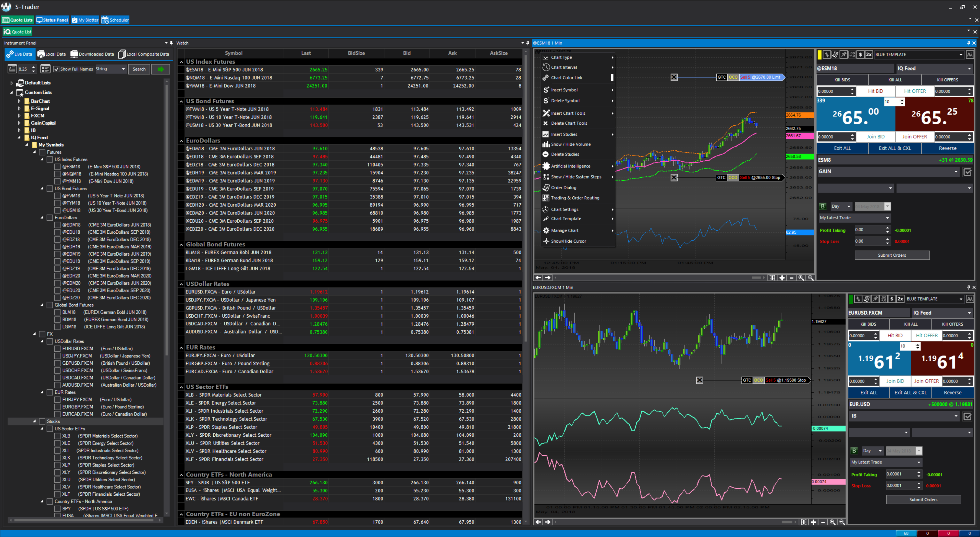This screenshot has width=980, height=537.
Task: Open the Scheduler tab
Action: point(115,20)
